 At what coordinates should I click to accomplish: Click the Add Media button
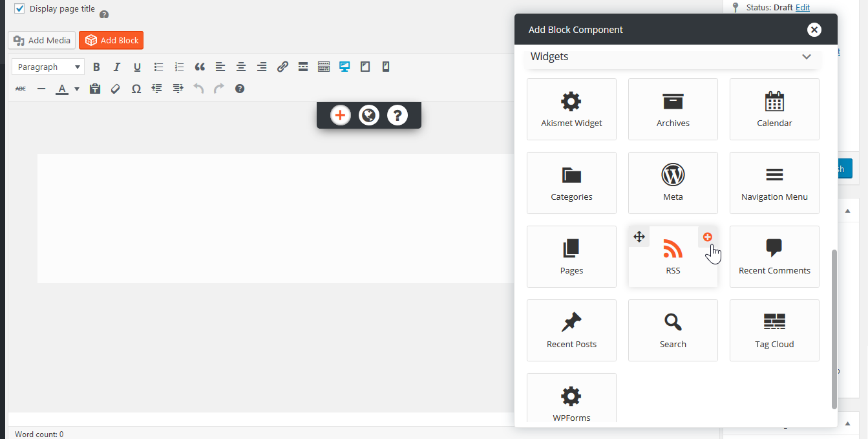[42, 40]
